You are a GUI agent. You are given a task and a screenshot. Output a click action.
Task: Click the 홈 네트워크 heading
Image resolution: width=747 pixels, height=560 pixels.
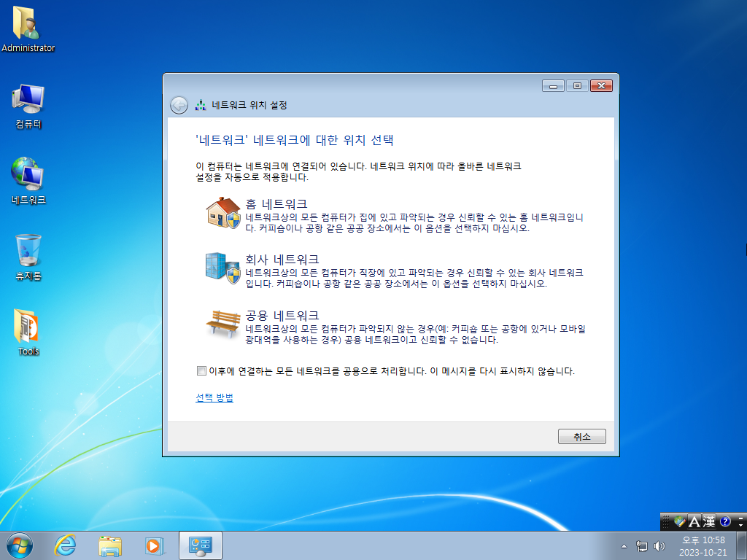click(276, 204)
